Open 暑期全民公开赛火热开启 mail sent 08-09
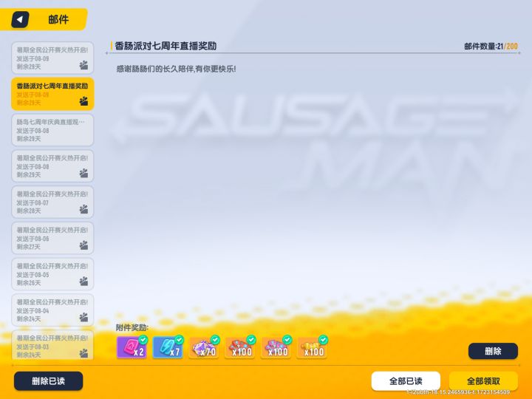The width and height of the screenshot is (532, 399). pyautogui.click(x=52, y=58)
